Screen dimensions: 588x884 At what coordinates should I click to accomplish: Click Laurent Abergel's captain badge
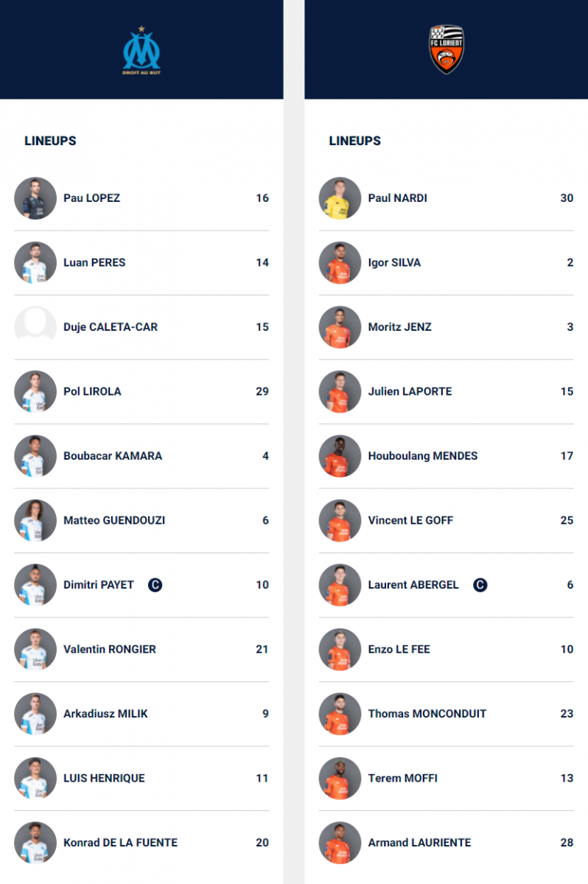[480, 585]
